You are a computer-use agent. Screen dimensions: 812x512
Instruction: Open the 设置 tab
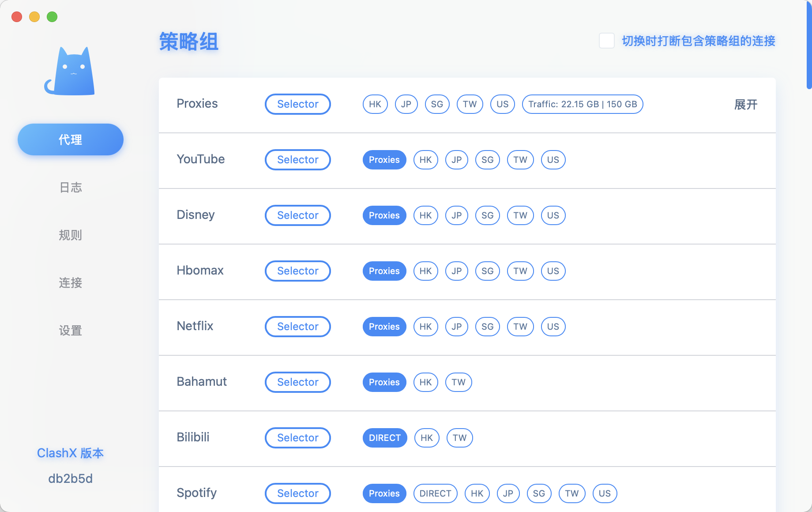pyautogui.click(x=71, y=330)
